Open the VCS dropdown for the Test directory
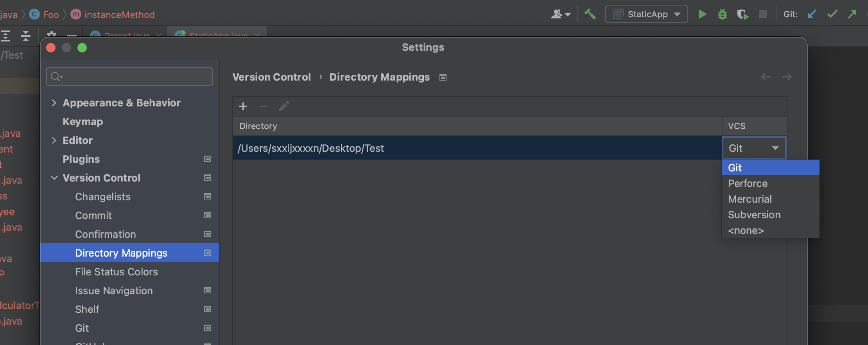The width and height of the screenshot is (868, 345). pos(754,148)
